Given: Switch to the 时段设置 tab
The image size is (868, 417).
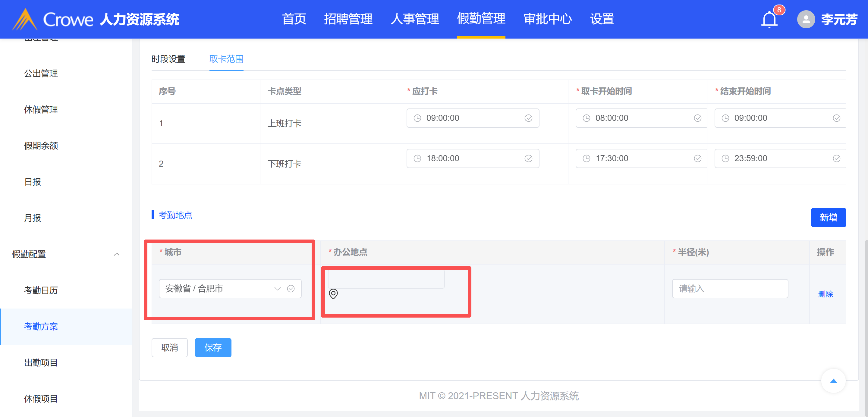Looking at the screenshot, I should (168, 59).
